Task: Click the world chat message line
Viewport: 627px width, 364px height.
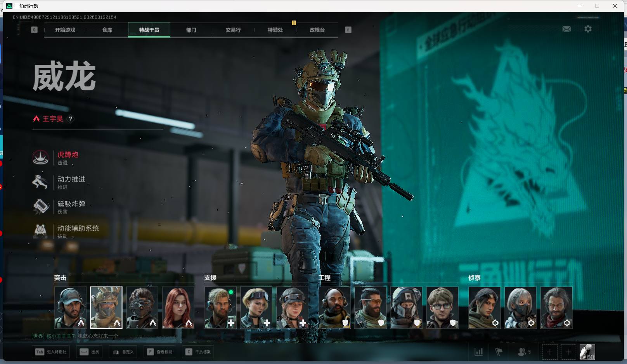Action: pyautogui.click(x=75, y=336)
